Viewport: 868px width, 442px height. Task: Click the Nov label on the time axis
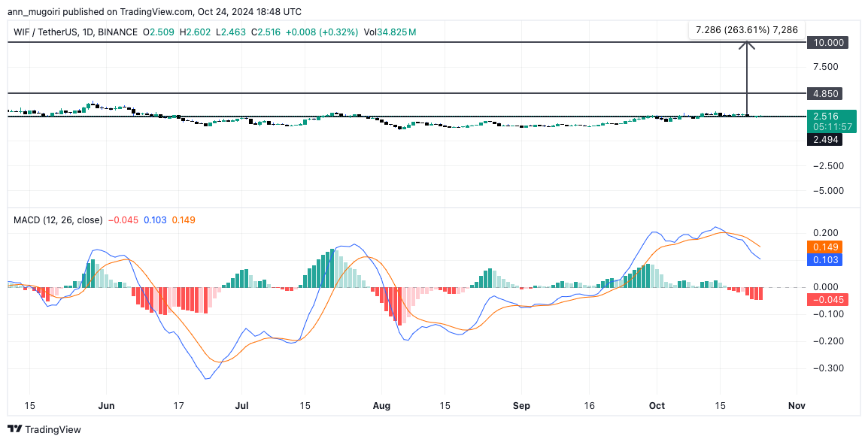tap(797, 405)
